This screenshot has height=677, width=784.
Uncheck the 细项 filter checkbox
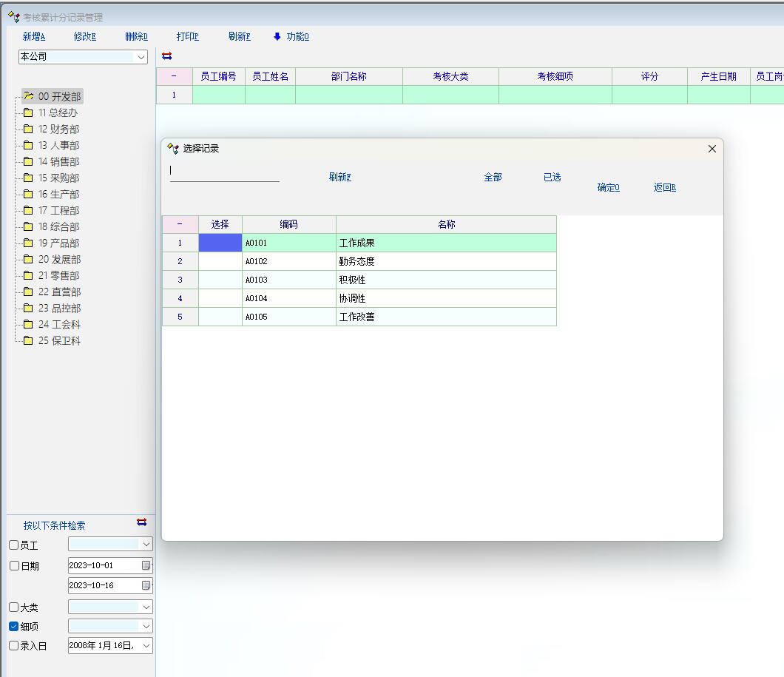pyautogui.click(x=14, y=627)
